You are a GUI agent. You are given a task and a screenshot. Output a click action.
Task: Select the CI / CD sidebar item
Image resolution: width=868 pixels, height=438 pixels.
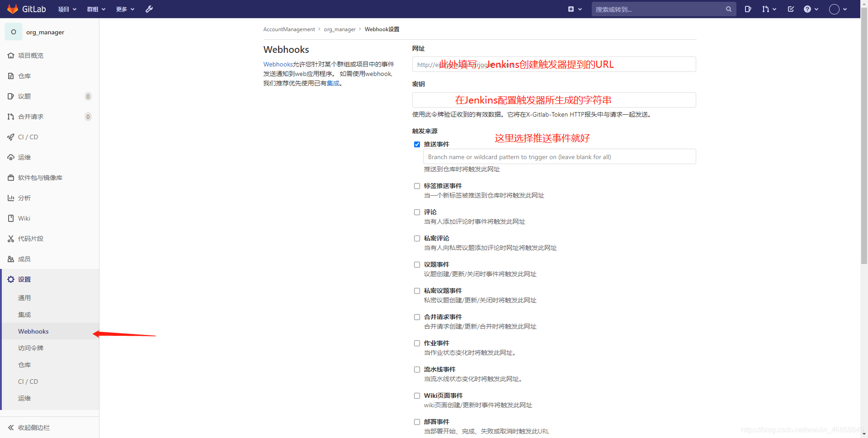coord(28,137)
